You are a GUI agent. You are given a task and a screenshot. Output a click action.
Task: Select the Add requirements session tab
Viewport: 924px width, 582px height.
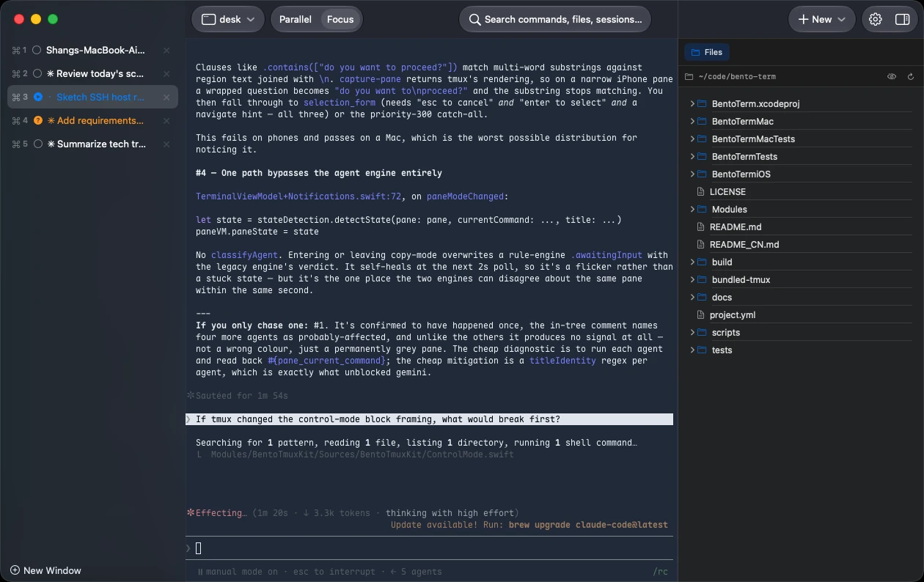tap(92, 121)
